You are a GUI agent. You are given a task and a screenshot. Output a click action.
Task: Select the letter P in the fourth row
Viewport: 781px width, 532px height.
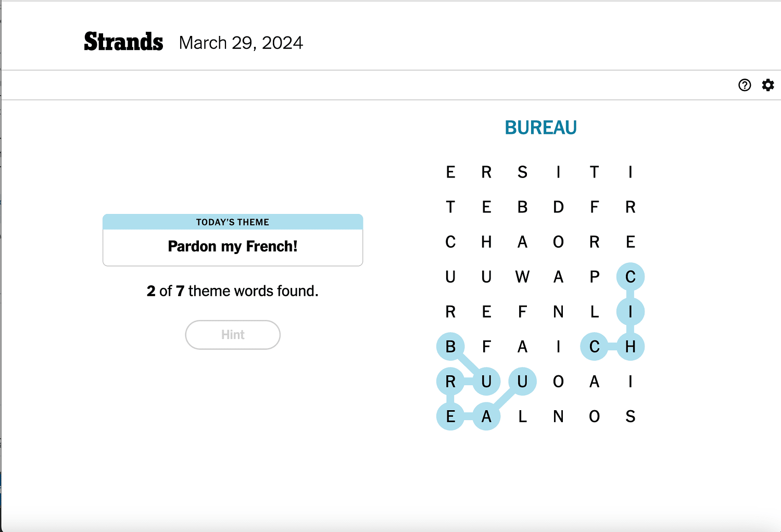tap(594, 277)
